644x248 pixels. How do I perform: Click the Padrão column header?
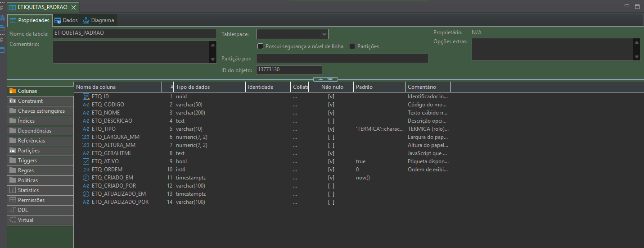379,87
